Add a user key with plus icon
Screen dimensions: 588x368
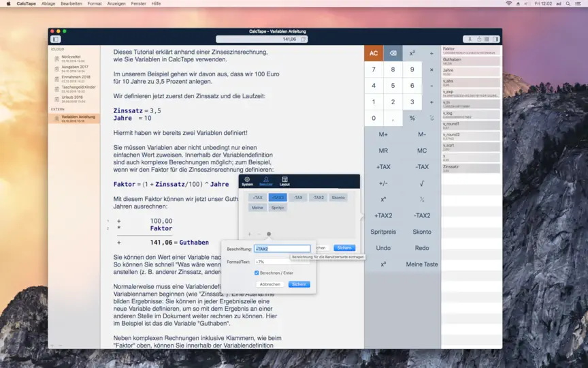[x=249, y=234]
